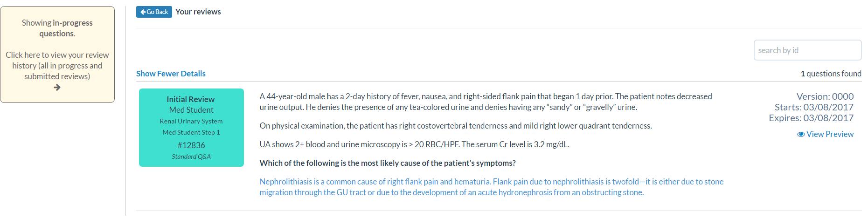
Task: Click the 'Which of the following' question line
Action: pyautogui.click(x=388, y=163)
